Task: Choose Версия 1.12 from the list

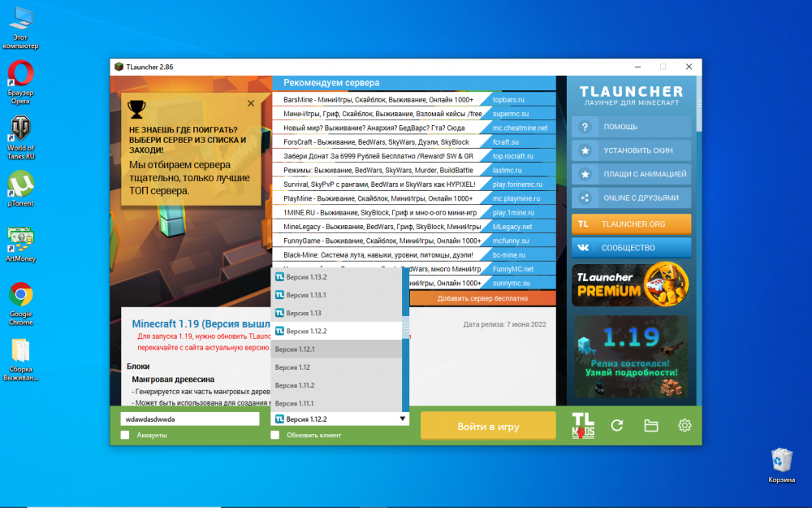Action: click(336, 367)
